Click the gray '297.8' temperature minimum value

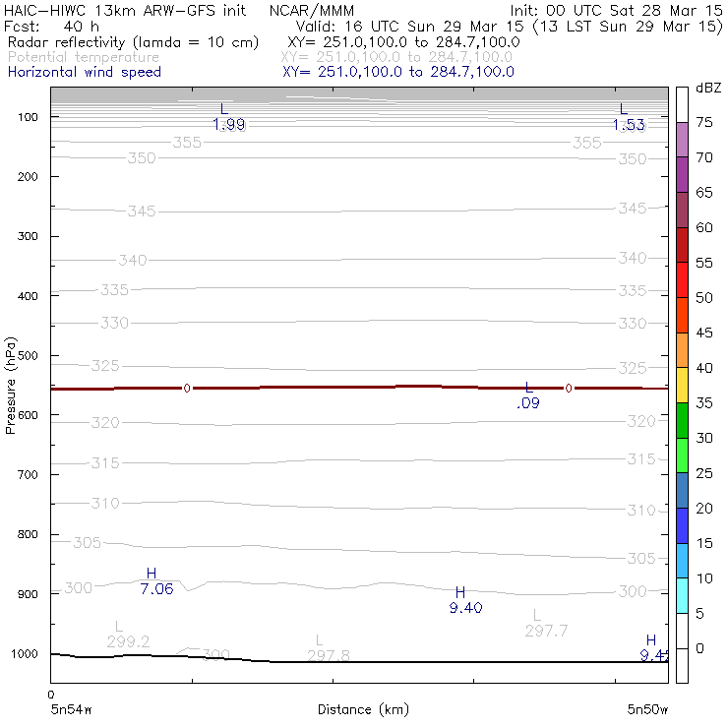329,655
